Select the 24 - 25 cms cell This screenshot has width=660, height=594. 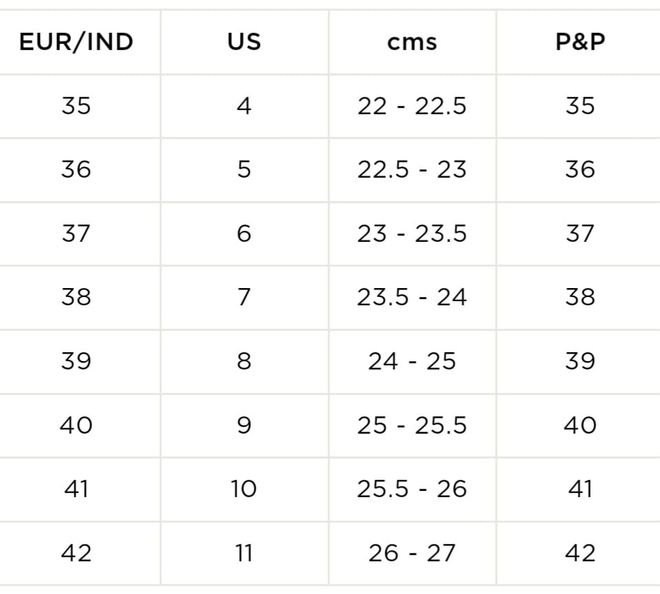(x=412, y=361)
